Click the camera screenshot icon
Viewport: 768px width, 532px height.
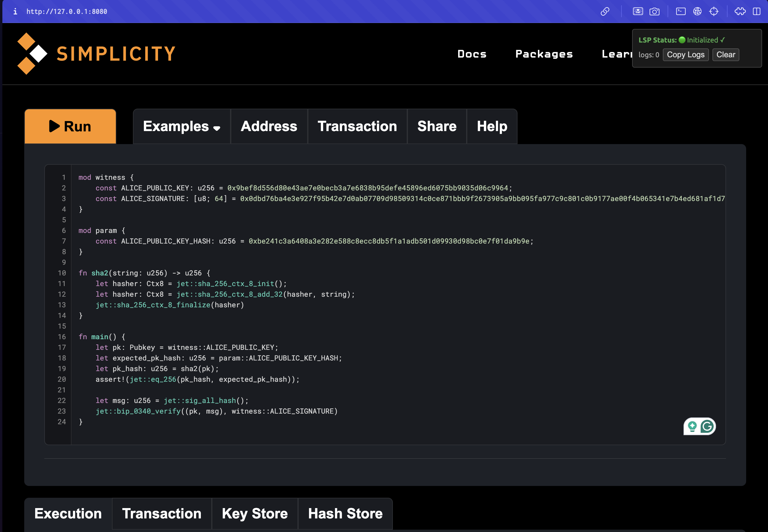654,12
